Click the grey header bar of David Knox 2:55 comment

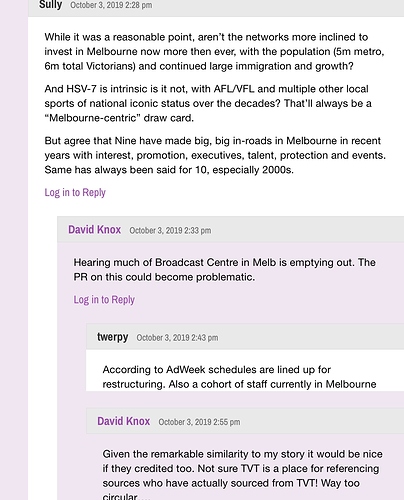click(x=245, y=421)
